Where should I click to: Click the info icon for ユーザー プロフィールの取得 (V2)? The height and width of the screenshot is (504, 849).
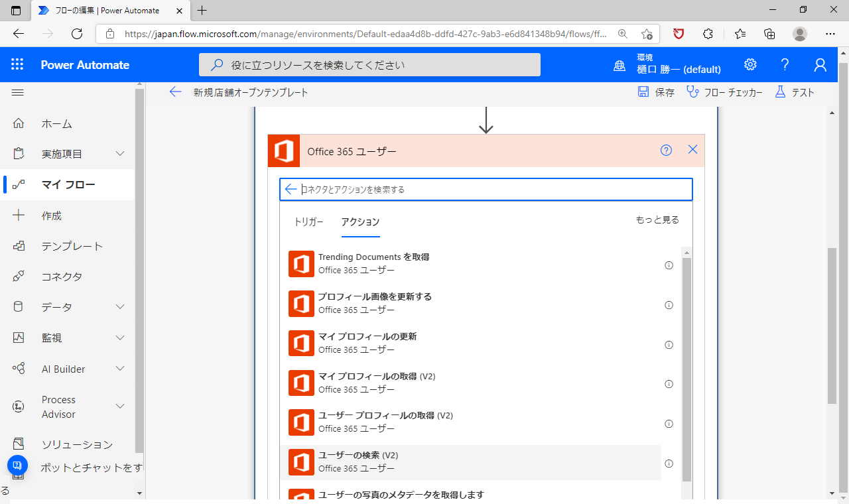tap(669, 424)
